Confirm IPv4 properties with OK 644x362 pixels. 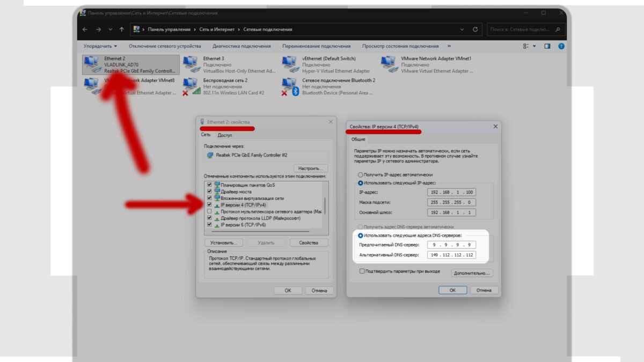point(452,290)
